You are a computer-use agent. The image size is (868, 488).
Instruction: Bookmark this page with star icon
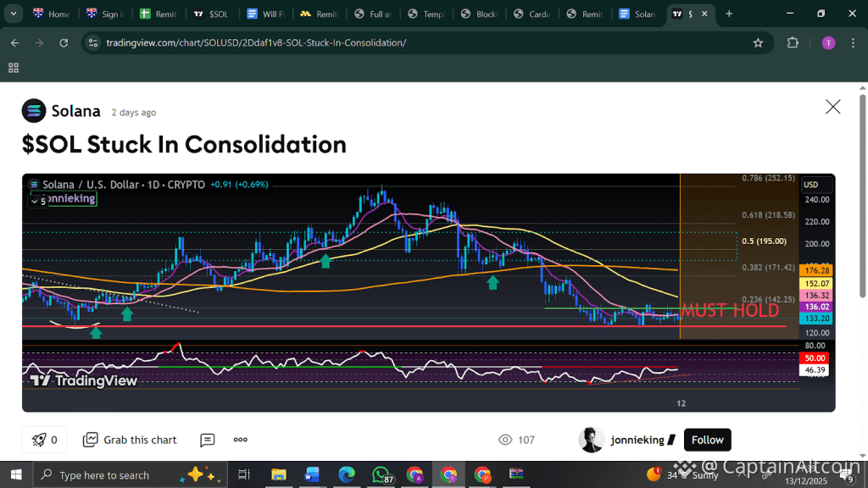[758, 42]
